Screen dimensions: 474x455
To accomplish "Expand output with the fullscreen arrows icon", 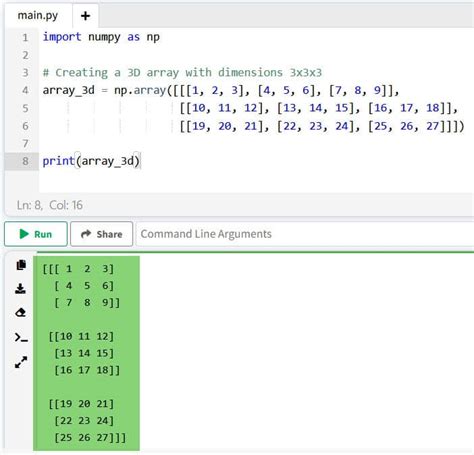I will click(x=21, y=362).
